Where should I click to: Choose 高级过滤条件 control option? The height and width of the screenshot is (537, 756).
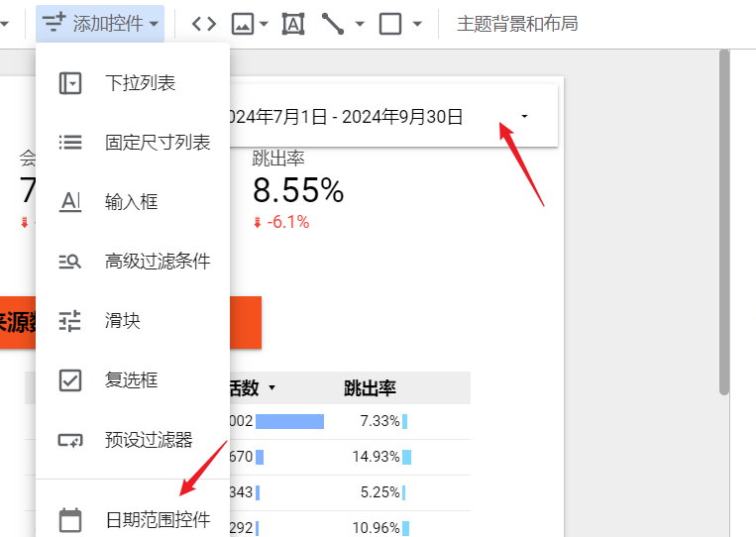click(x=133, y=262)
